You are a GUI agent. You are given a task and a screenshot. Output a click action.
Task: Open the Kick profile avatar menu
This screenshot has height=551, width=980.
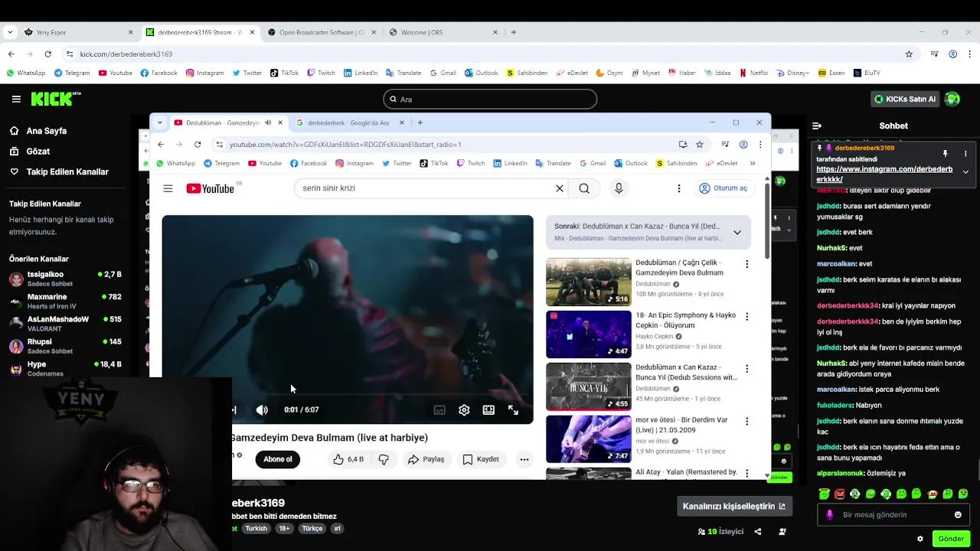pyautogui.click(x=952, y=99)
